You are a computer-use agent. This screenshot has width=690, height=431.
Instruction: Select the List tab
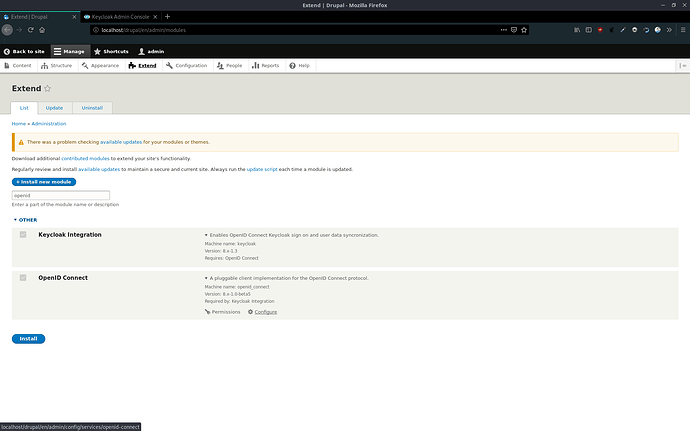point(24,108)
